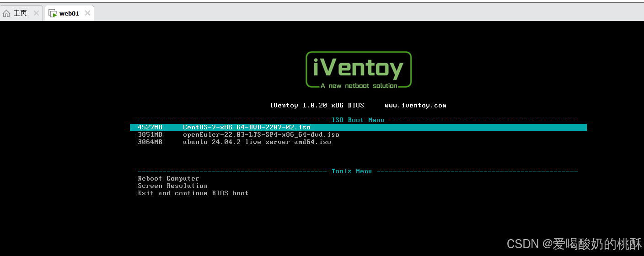Choose Reboot Computer in Tools Menu
Viewport: 644px width, 256px height.
[x=169, y=179]
